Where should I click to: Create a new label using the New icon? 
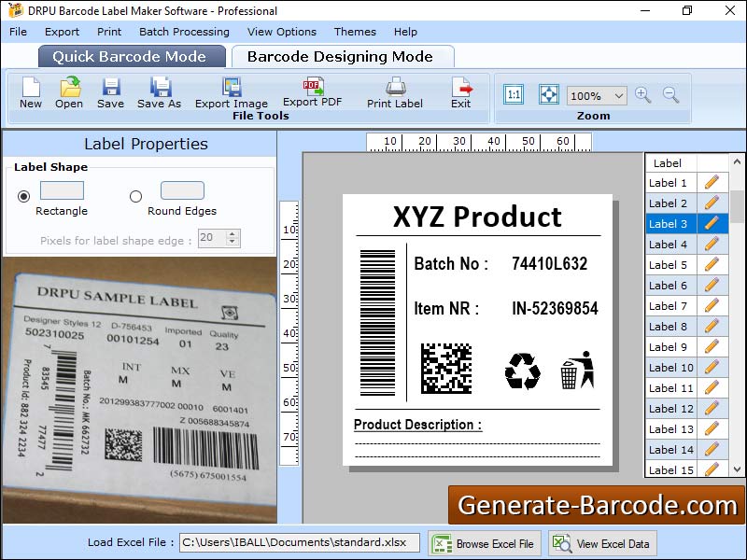(x=29, y=92)
